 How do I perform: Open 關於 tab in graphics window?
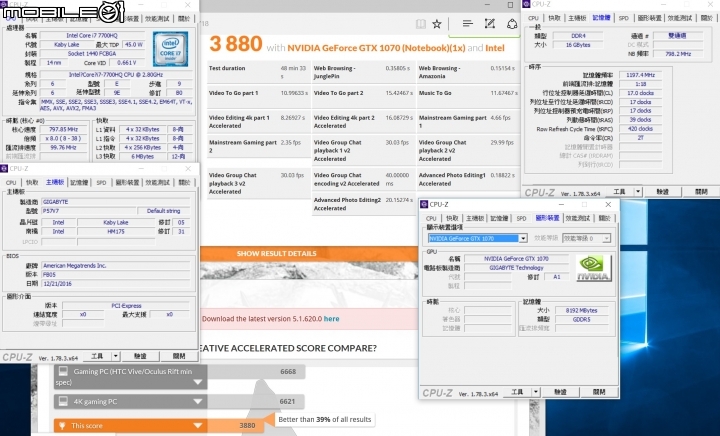[604, 218]
